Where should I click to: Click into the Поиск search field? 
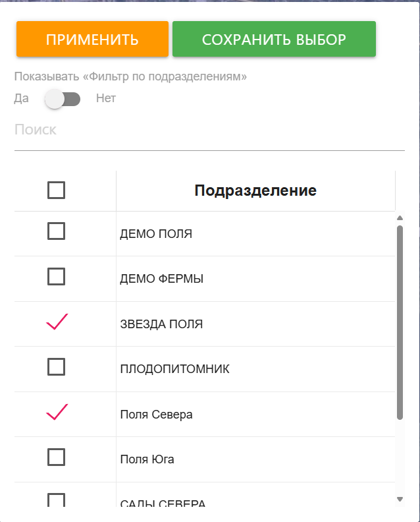tap(209, 130)
